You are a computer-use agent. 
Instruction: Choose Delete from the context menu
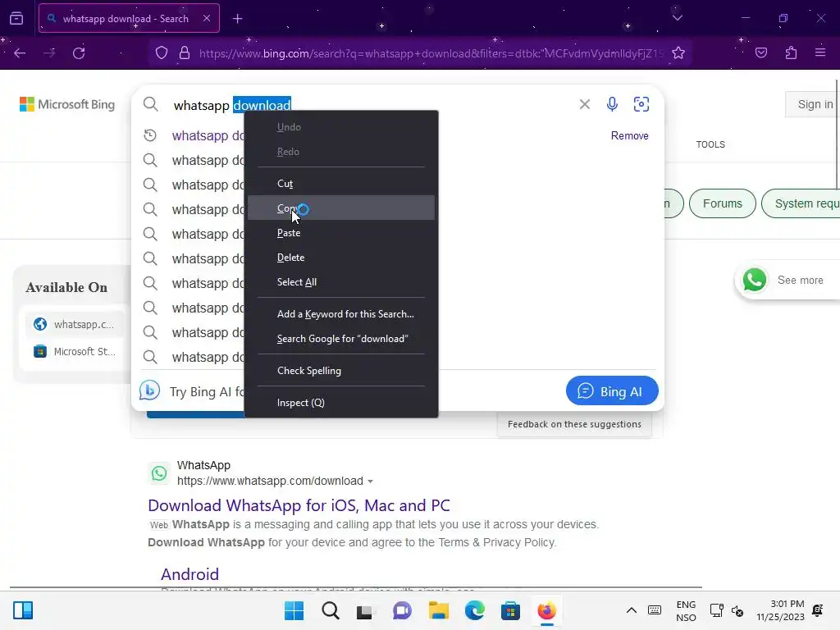(341, 258)
